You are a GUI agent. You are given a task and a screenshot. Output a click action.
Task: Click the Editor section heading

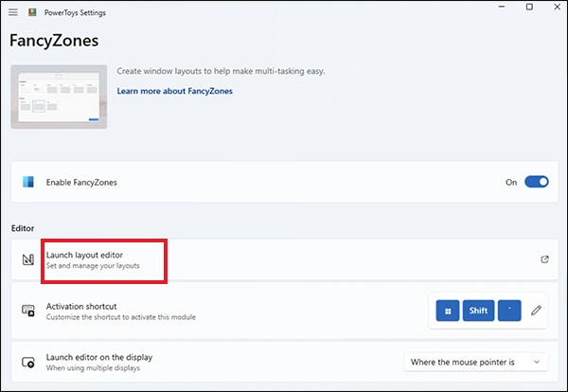click(x=23, y=228)
